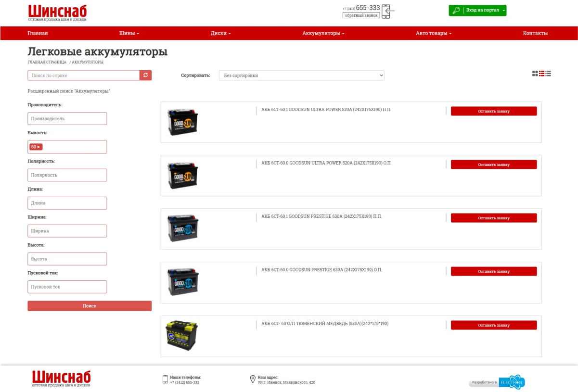Remove the 60 capacity filter tag
The image size is (578, 392).
[x=39, y=147]
